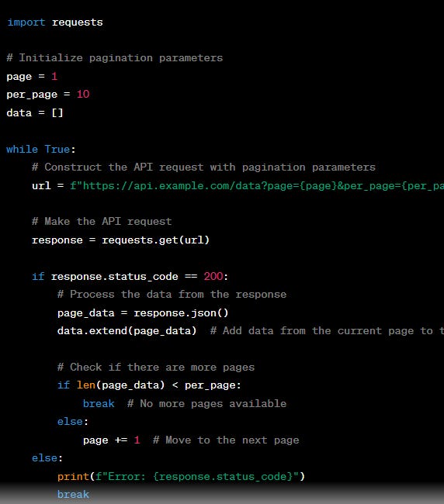
Task: Click 'if response.status_code == 200:' line
Action: (x=130, y=277)
